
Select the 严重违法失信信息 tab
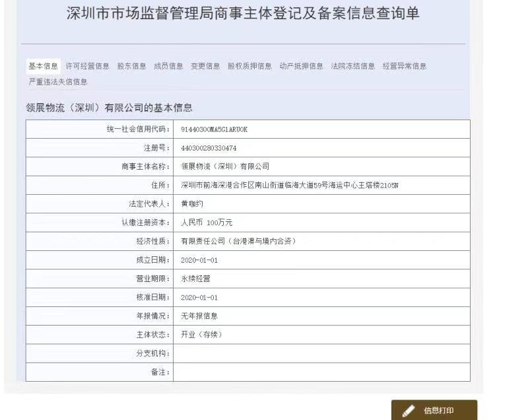(58, 82)
